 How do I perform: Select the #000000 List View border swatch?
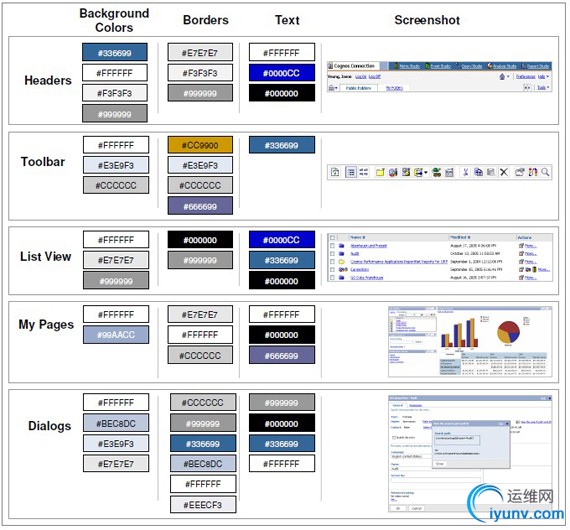click(200, 240)
